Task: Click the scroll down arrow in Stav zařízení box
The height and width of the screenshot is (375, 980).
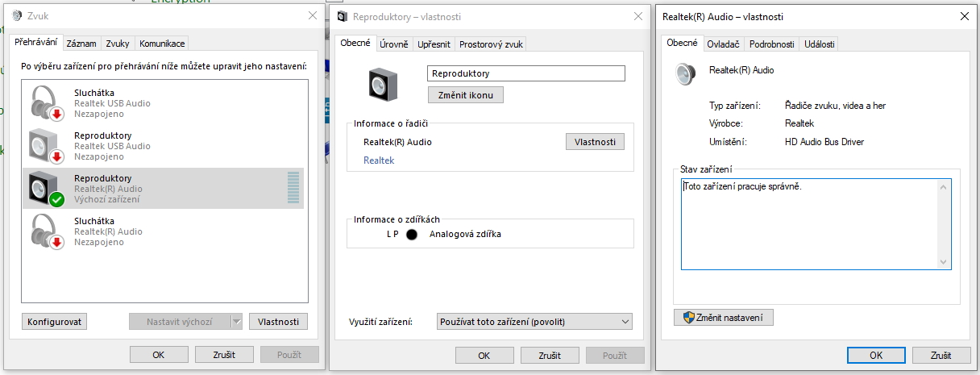Action: 944,262
